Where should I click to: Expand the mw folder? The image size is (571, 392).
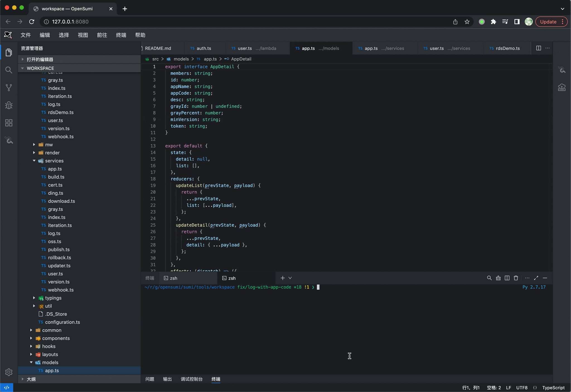pyautogui.click(x=34, y=145)
